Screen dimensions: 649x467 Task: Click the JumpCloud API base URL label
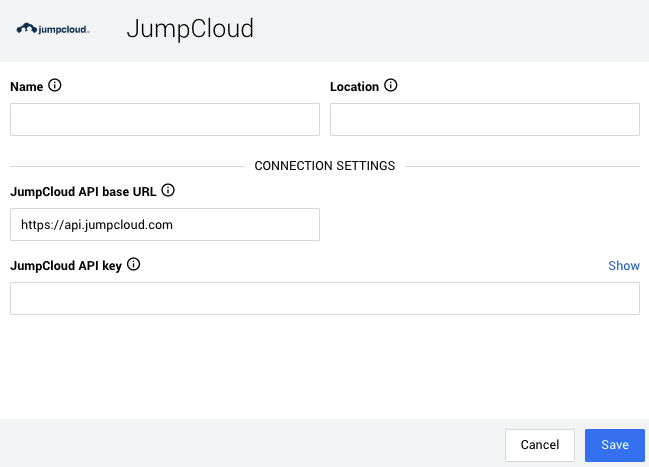83,192
